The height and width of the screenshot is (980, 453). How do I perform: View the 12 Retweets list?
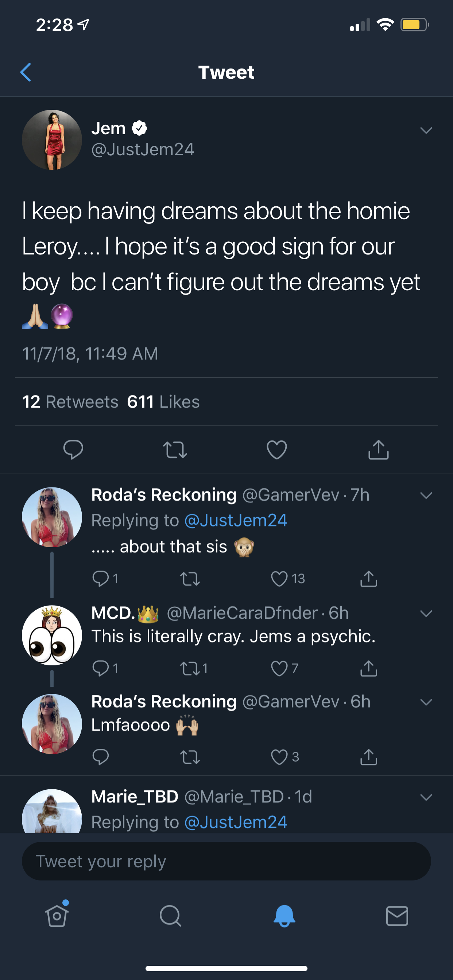pos(70,402)
